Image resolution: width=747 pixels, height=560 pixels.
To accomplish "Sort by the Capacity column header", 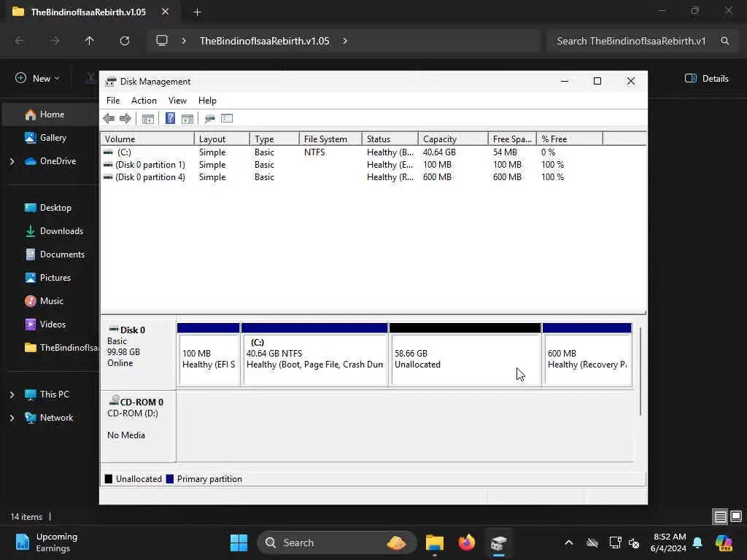I will click(452, 139).
